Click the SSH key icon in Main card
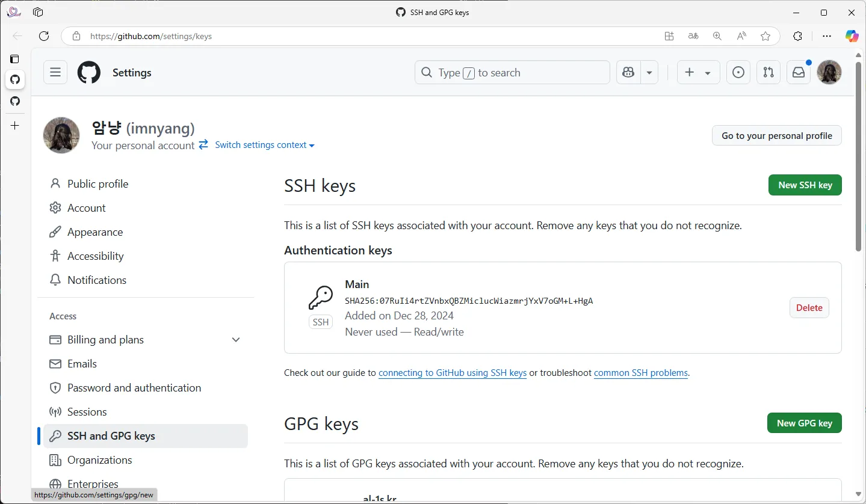The image size is (866, 504). [321, 298]
